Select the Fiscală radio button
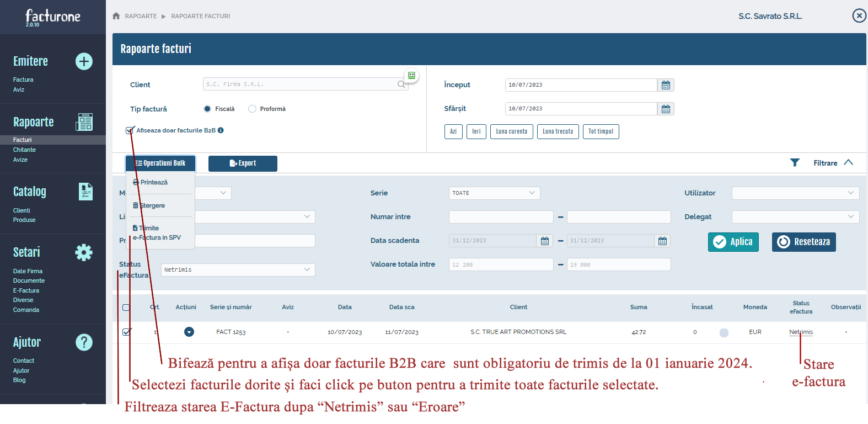The image size is (868, 424). pyautogui.click(x=207, y=109)
